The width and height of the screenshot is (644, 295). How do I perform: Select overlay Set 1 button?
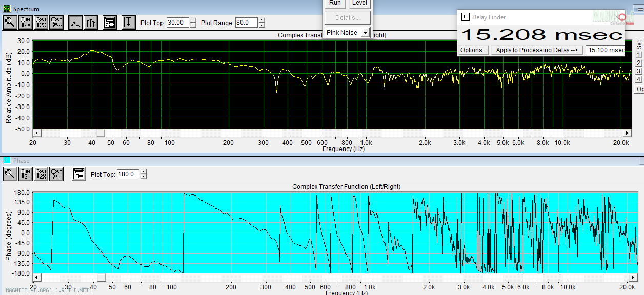(639, 55)
